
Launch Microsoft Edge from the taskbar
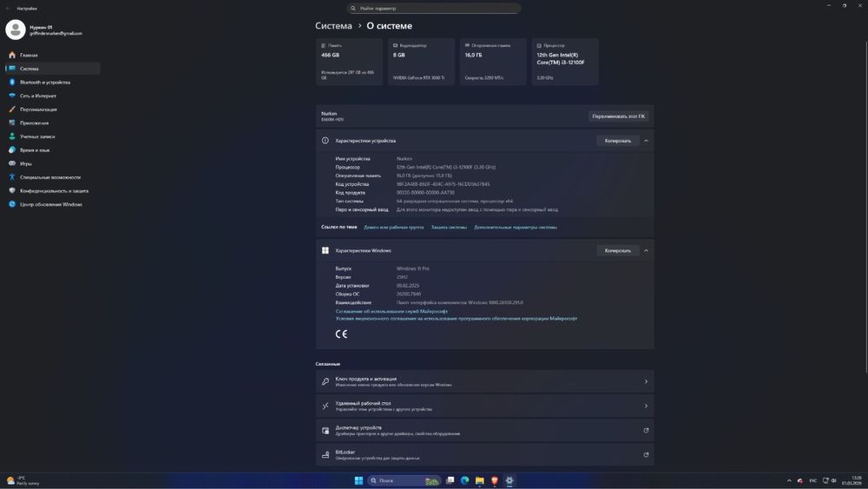pyautogui.click(x=465, y=480)
